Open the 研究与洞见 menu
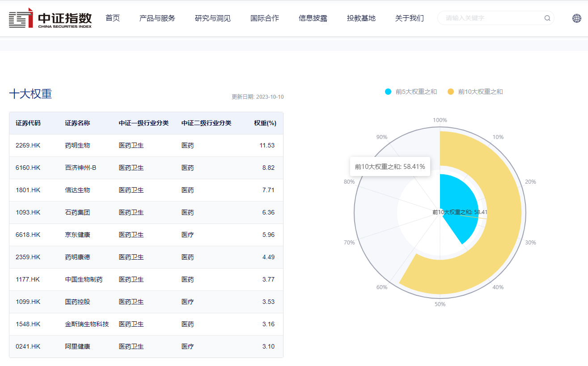The image size is (588, 366). click(213, 18)
